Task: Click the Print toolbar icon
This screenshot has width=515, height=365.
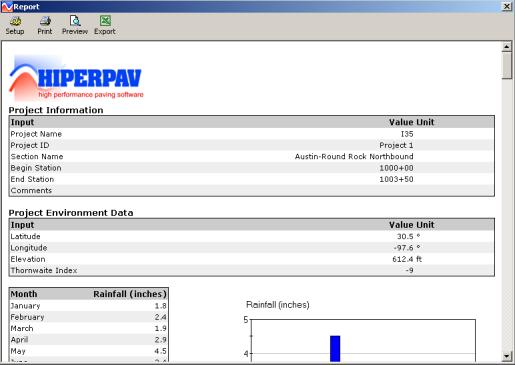Action: pyautogui.click(x=45, y=26)
